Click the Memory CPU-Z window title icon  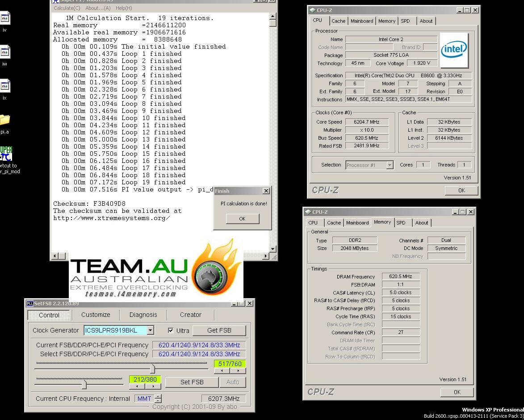308,212
